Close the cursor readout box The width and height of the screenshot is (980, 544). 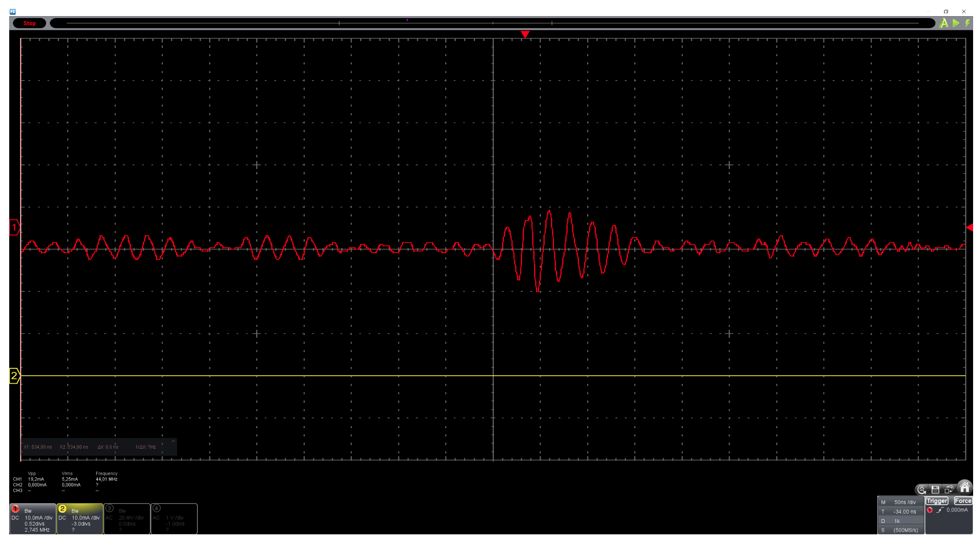pos(173,441)
